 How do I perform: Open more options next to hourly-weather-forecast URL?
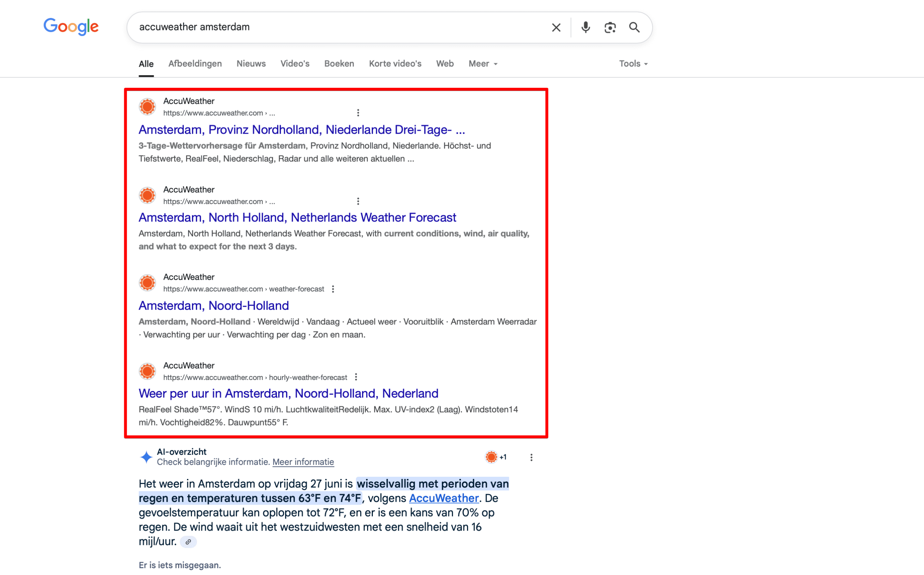[356, 377]
